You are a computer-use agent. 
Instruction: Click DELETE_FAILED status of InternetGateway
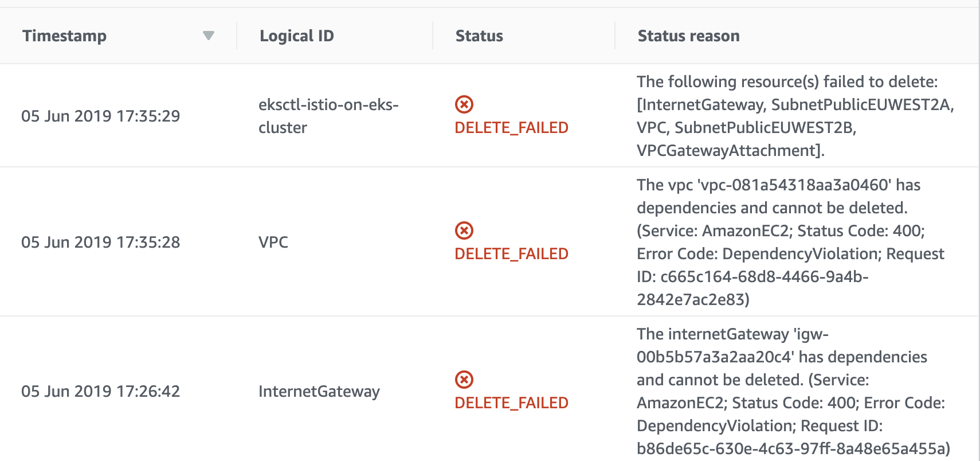[511, 403]
